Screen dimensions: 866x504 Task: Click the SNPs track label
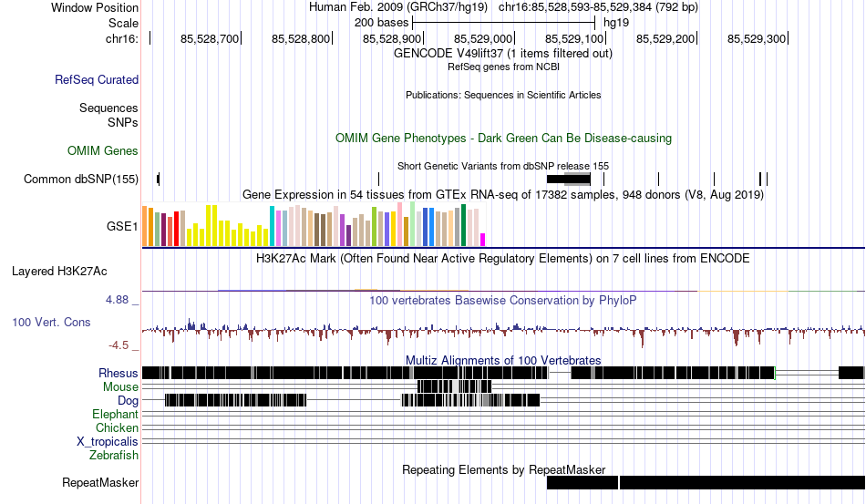click(123, 122)
